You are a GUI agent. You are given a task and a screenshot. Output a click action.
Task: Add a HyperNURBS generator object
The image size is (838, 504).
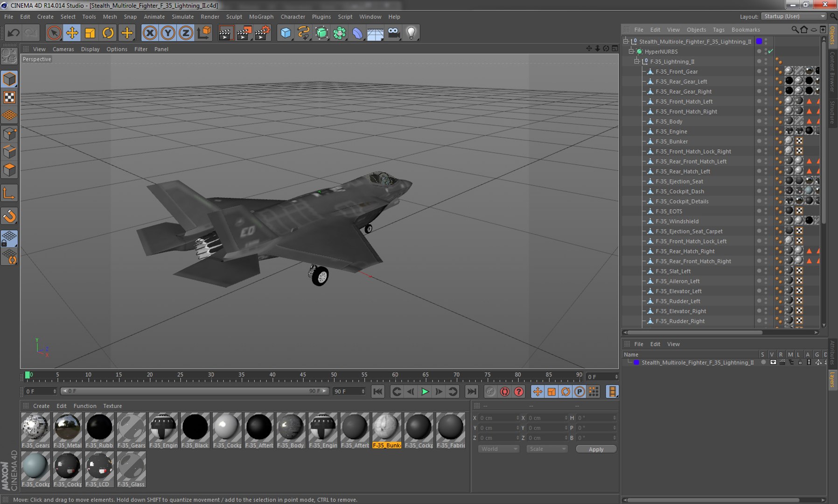[322, 33]
